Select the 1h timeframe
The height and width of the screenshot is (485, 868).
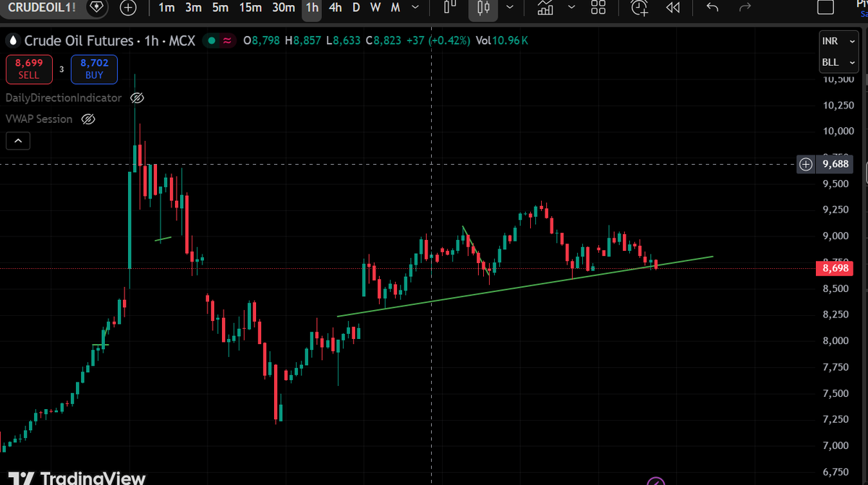point(312,7)
